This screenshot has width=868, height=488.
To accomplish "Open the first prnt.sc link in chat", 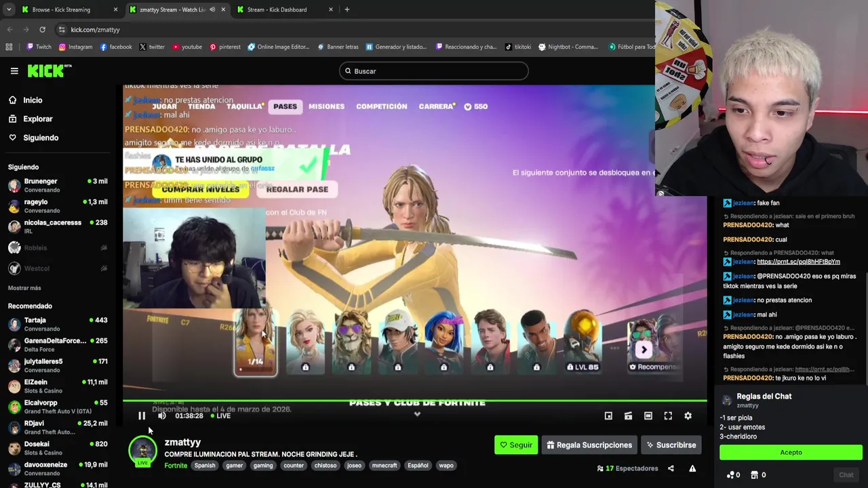I will [798, 262].
